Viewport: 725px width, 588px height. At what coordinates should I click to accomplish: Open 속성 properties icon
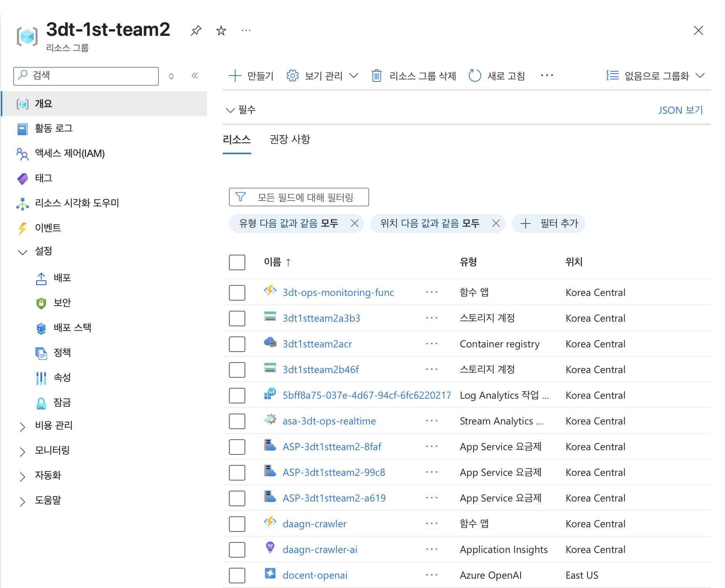tap(41, 378)
